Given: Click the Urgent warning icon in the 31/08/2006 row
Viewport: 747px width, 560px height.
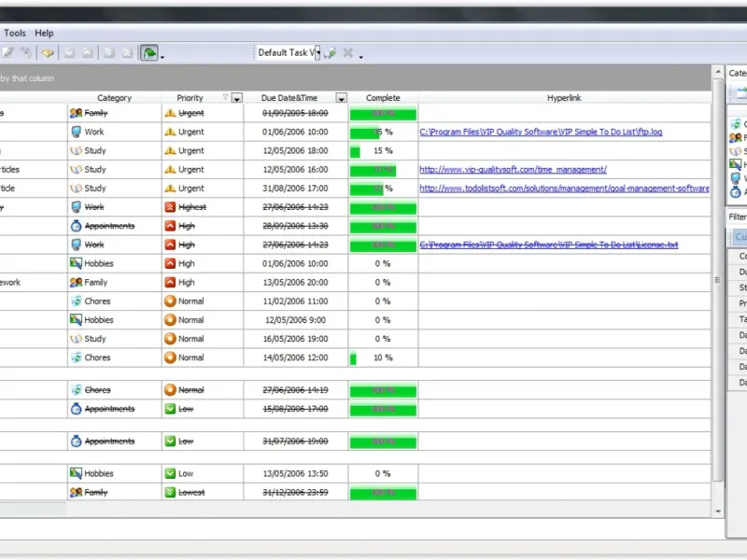Looking at the screenshot, I should pyautogui.click(x=170, y=189).
